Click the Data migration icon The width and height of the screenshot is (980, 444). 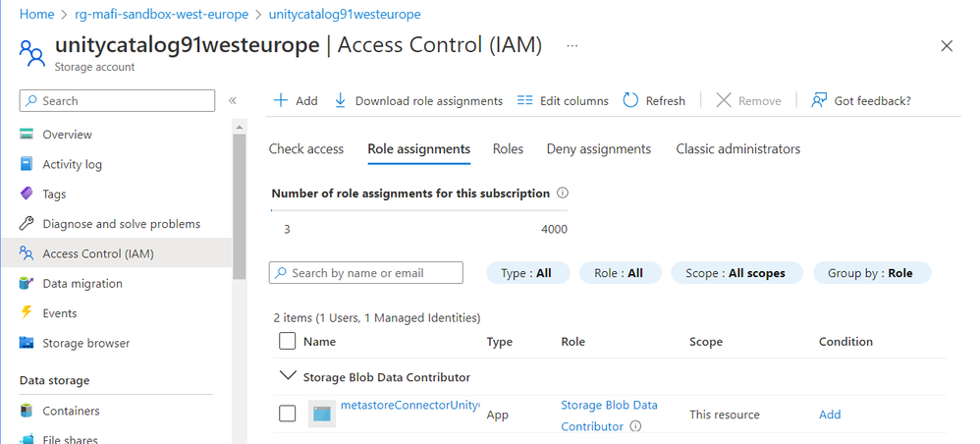27,284
